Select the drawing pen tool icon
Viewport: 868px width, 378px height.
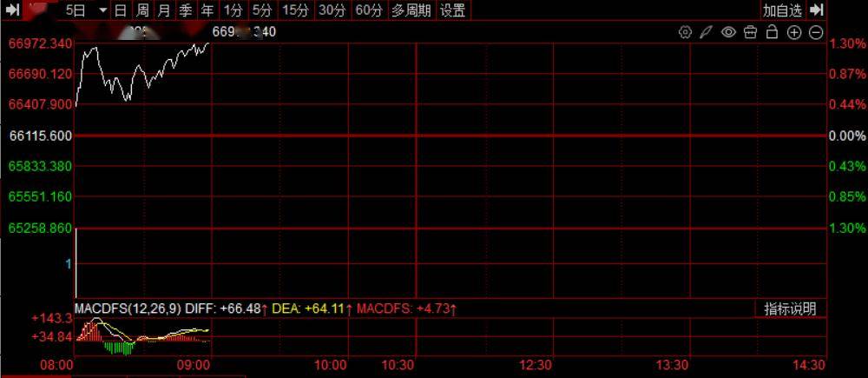pyautogui.click(x=706, y=32)
